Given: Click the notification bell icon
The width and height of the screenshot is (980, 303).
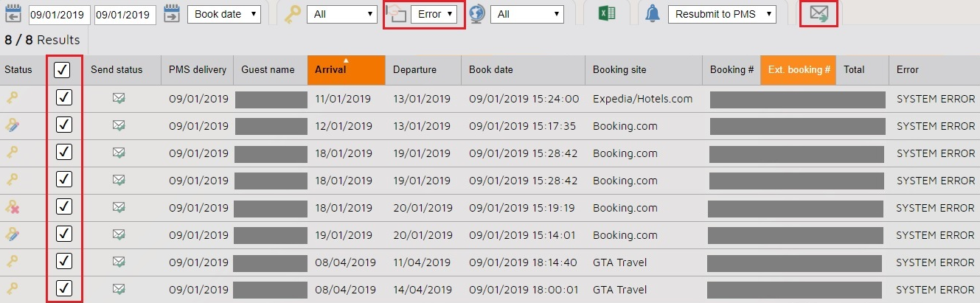Looking at the screenshot, I should click(653, 14).
